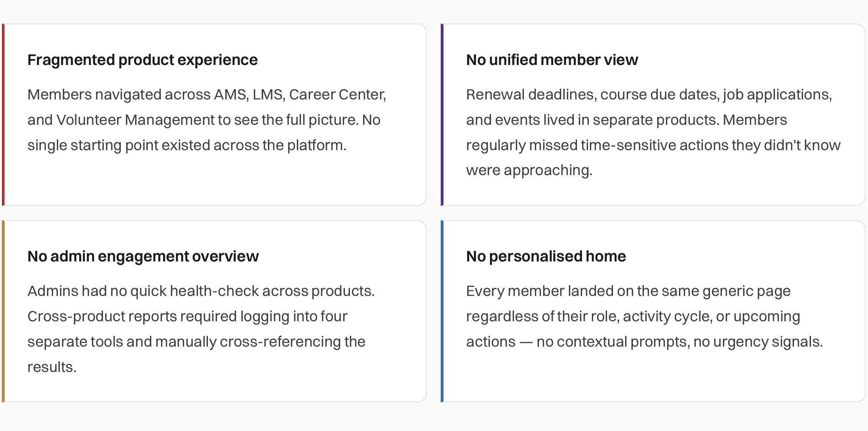Click the blue accent bar on the personalised home card
Image resolution: width=868 pixels, height=431 pixels.
point(442,311)
